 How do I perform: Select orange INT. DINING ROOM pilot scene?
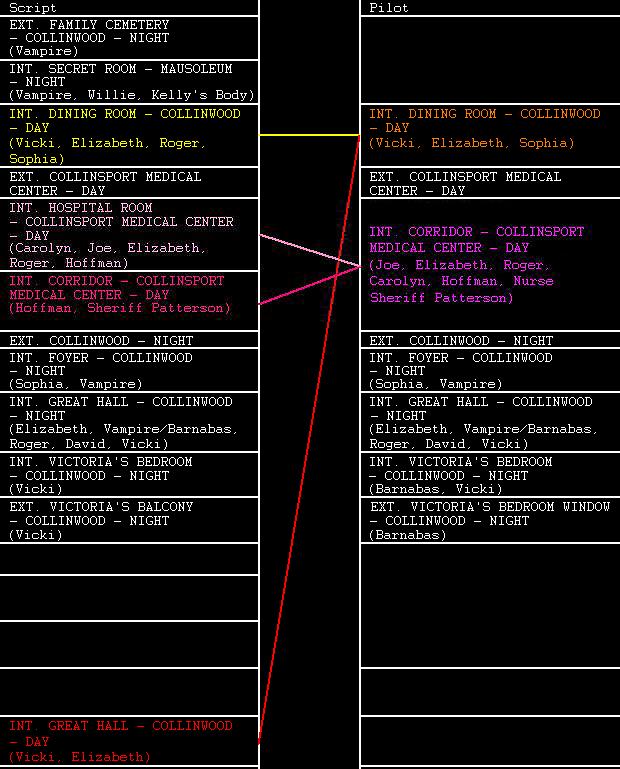490,136
